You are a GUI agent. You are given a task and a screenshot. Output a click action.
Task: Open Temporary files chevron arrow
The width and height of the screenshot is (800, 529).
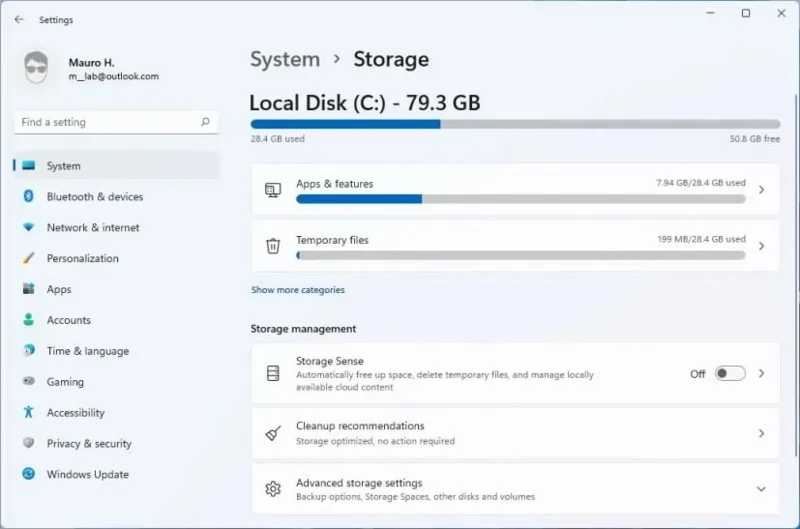pyautogui.click(x=761, y=246)
